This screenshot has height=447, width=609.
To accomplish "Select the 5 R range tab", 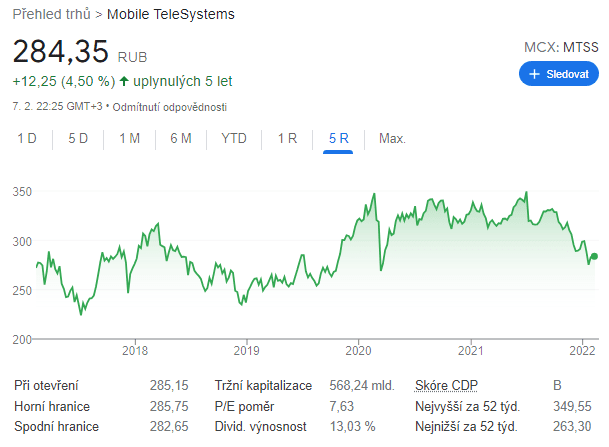I will pyautogui.click(x=338, y=138).
